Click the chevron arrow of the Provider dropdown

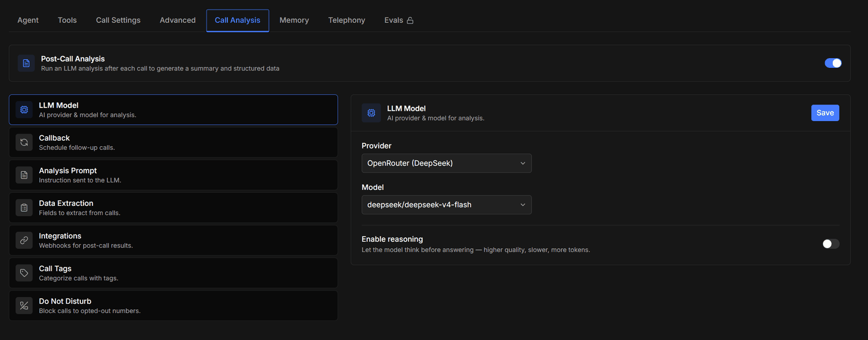pos(523,163)
